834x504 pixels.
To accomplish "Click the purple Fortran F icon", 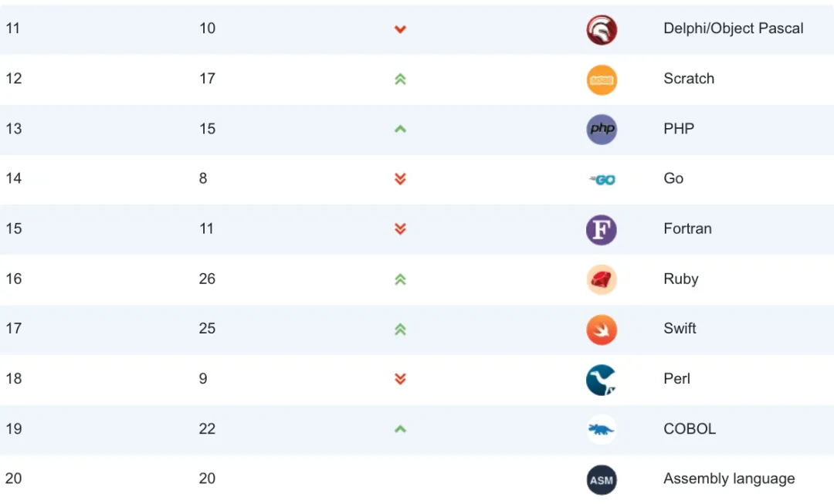I will 602,229.
